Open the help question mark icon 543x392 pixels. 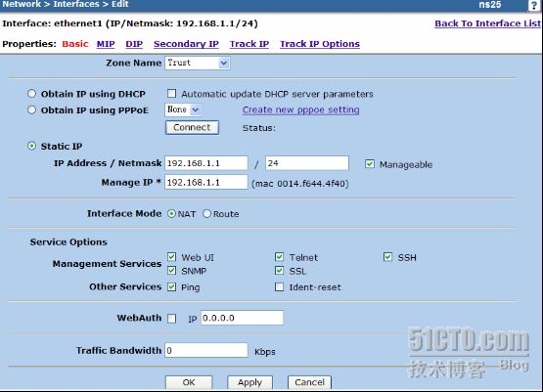534,5
